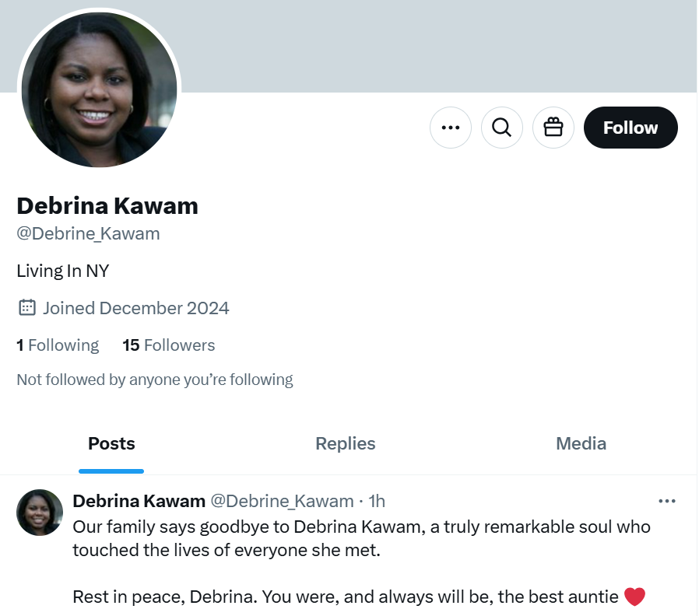Open the post text about Debrina Kawam
699x616 pixels.
pos(361,538)
